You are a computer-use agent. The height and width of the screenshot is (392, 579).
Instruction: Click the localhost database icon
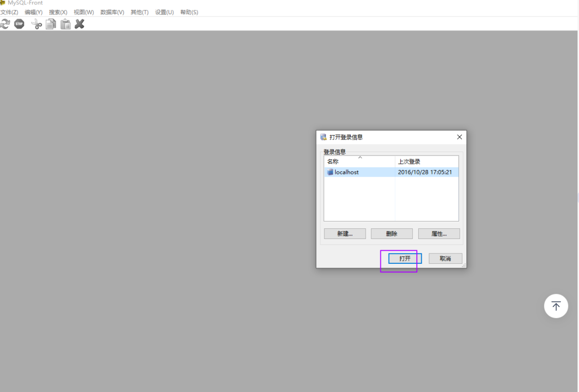click(x=330, y=172)
